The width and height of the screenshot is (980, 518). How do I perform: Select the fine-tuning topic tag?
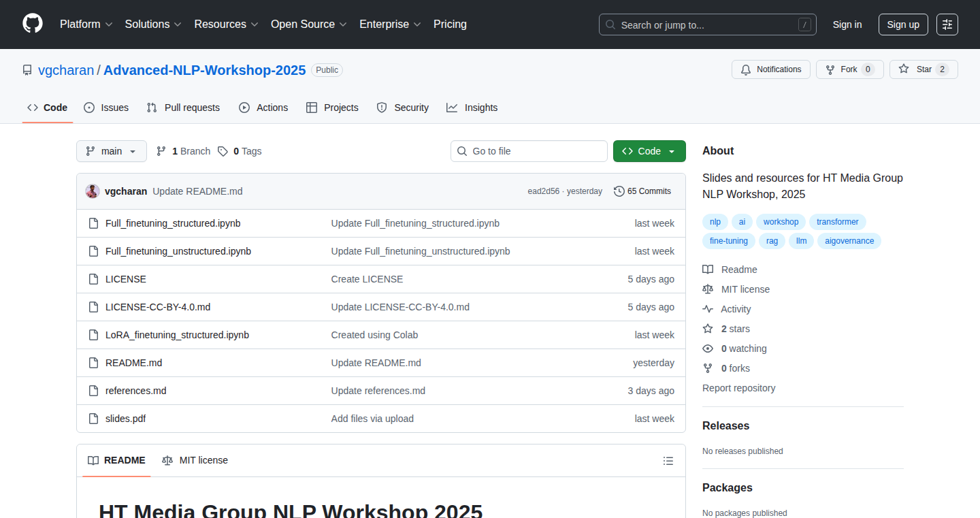729,241
